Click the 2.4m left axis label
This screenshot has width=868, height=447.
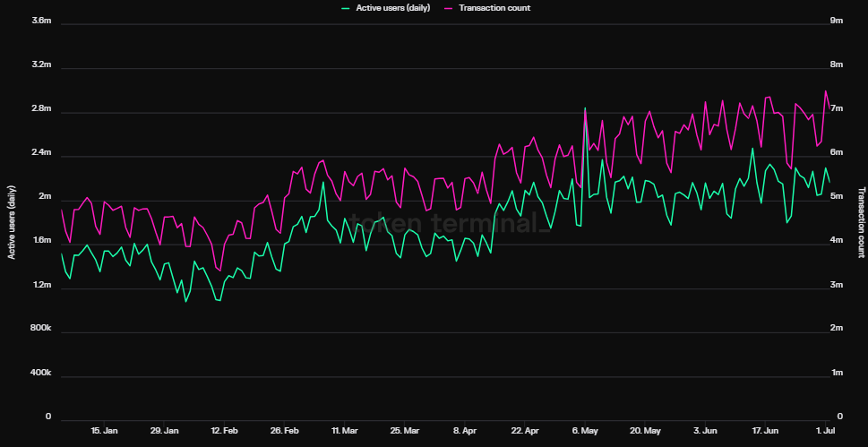(42, 152)
